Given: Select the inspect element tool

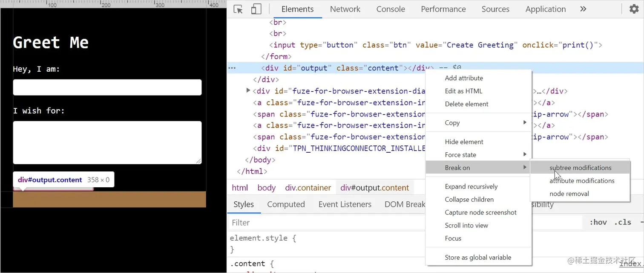Looking at the screenshot, I should click(x=238, y=9).
